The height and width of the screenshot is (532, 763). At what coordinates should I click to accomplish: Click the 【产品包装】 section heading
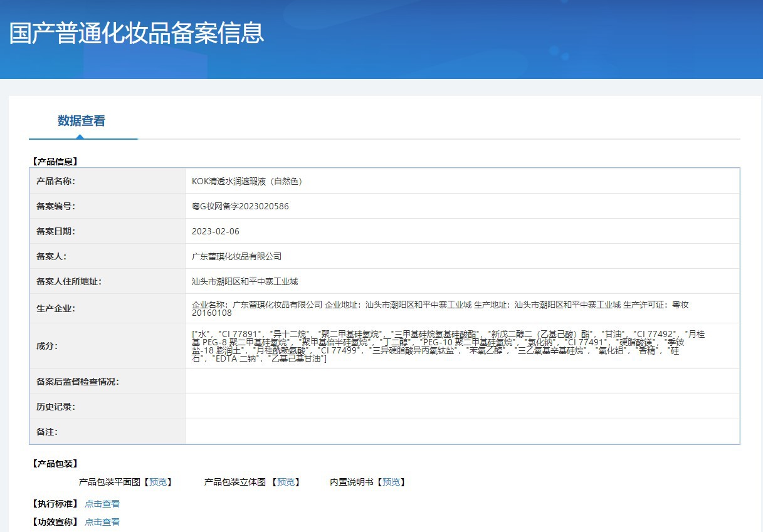(x=55, y=464)
